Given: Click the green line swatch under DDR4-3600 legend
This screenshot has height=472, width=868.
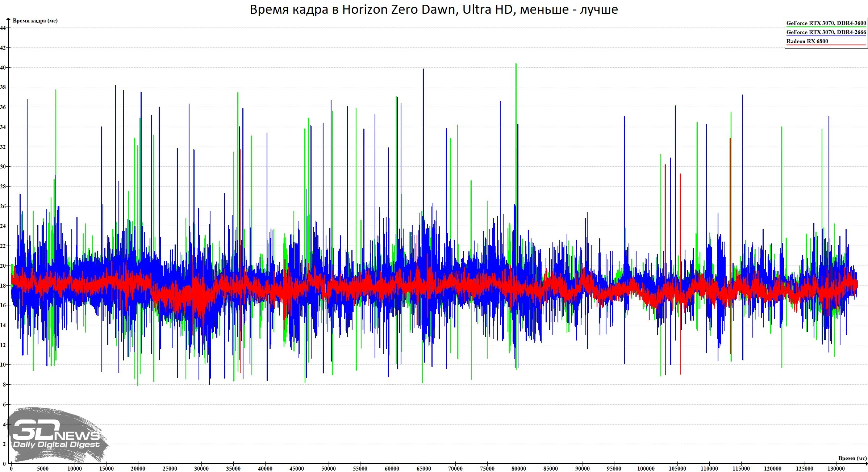Looking at the screenshot, I should click(826, 27).
